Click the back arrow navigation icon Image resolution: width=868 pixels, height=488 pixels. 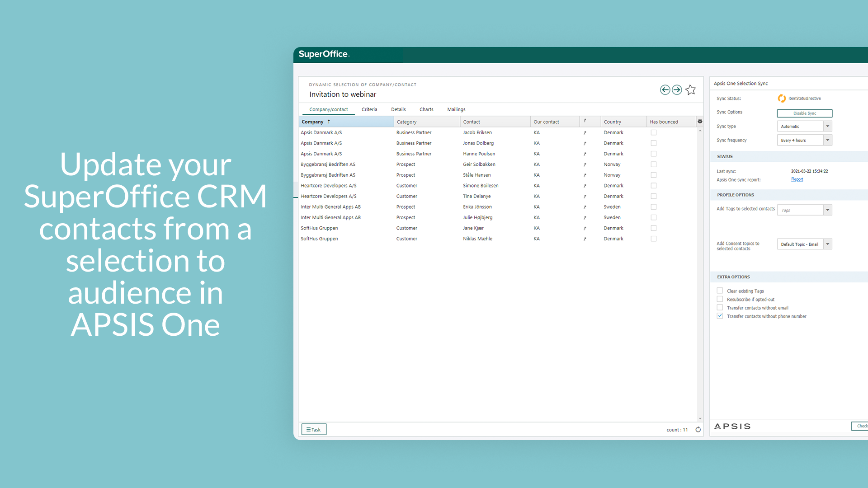pos(665,90)
